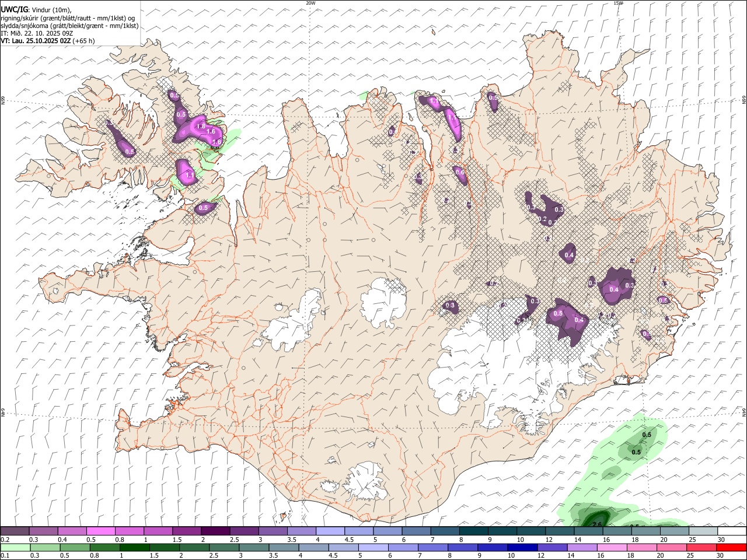Pick bottom-row red swatch after 30
Viewport: 747px width, 560px height.
point(731,547)
